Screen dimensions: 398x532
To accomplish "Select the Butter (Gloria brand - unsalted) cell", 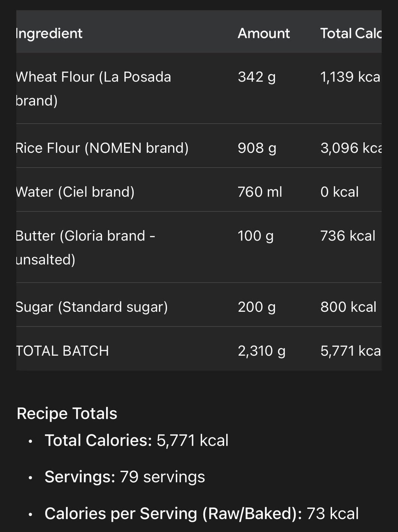I will [85, 247].
